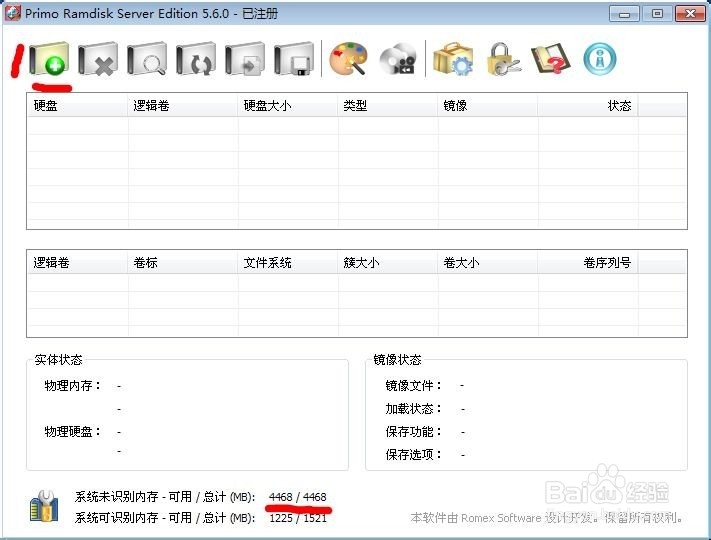This screenshot has width=711, height=540.
Task: Click the 类型 column header
Action: point(388,106)
